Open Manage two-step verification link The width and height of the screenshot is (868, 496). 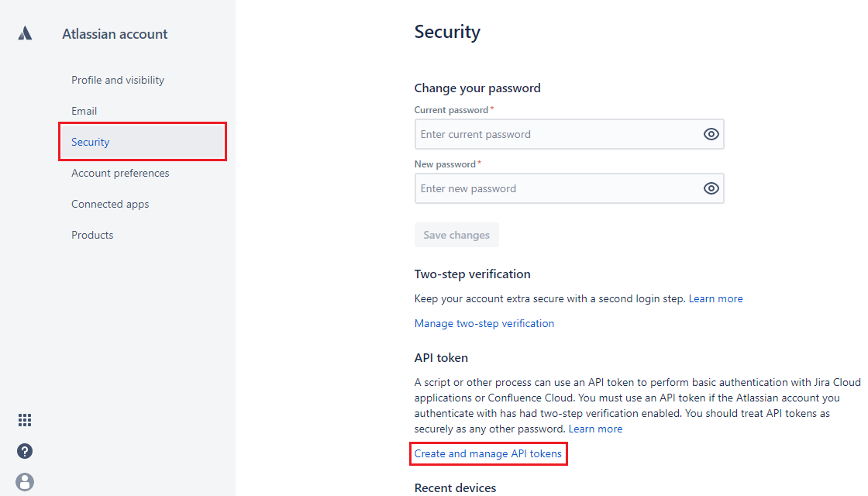click(x=484, y=323)
